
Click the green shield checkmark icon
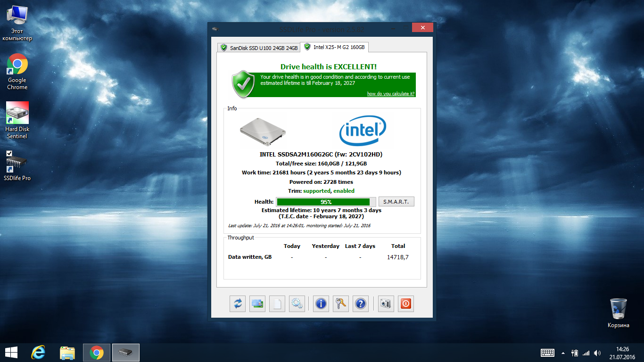243,85
